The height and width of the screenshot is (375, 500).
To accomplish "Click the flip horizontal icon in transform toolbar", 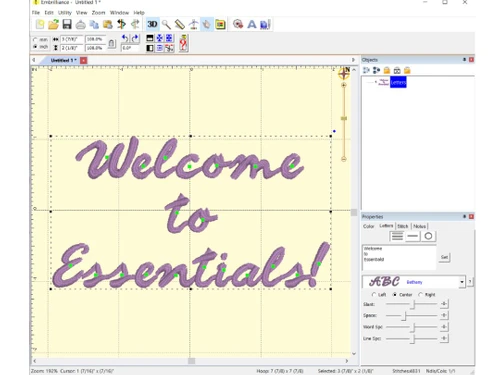I will tap(150, 48).
